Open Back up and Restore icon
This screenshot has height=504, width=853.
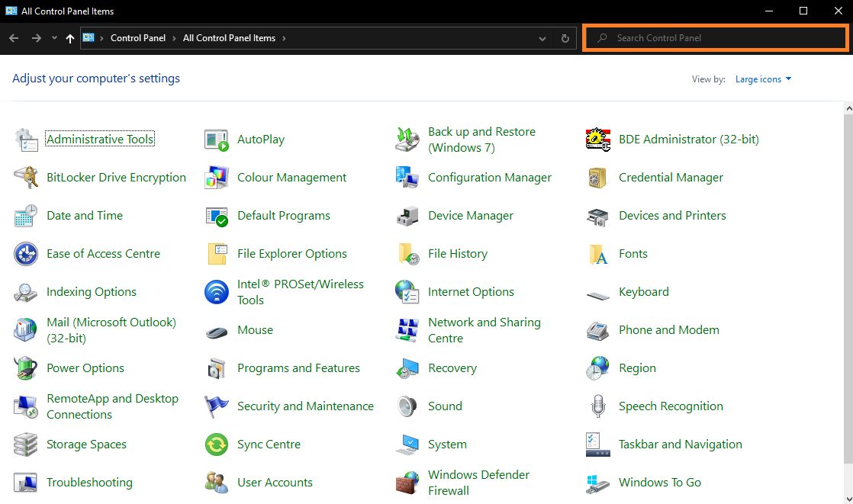(x=407, y=140)
